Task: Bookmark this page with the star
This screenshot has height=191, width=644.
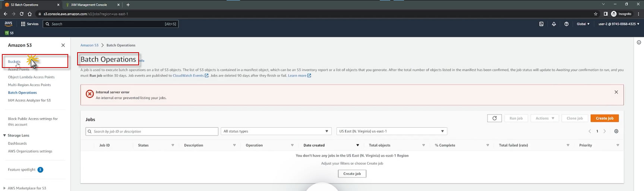Action: point(596,14)
